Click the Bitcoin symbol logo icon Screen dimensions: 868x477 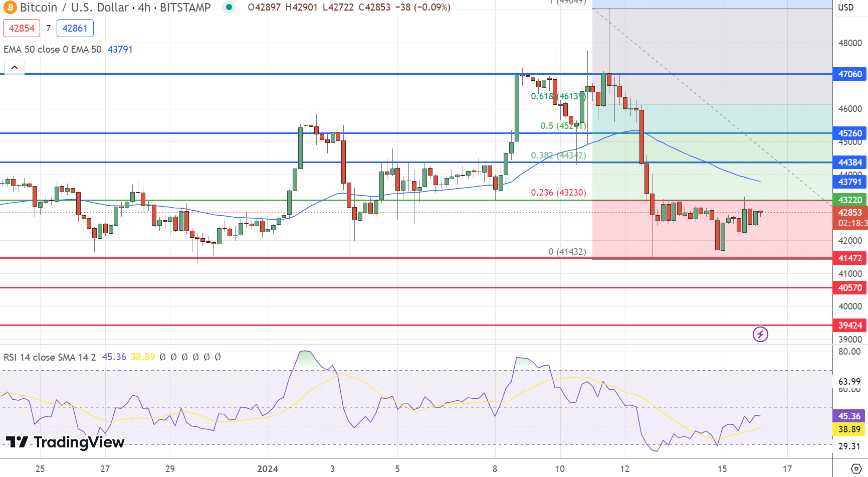(x=10, y=8)
